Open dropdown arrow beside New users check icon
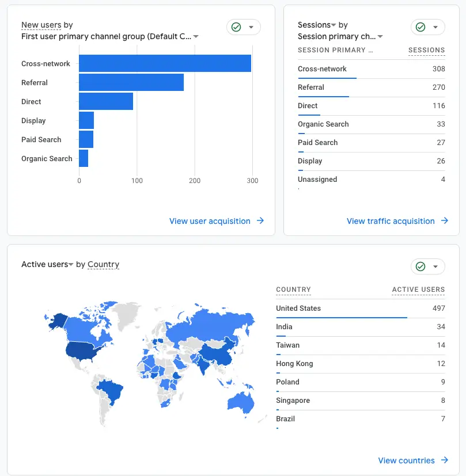 (251, 27)
